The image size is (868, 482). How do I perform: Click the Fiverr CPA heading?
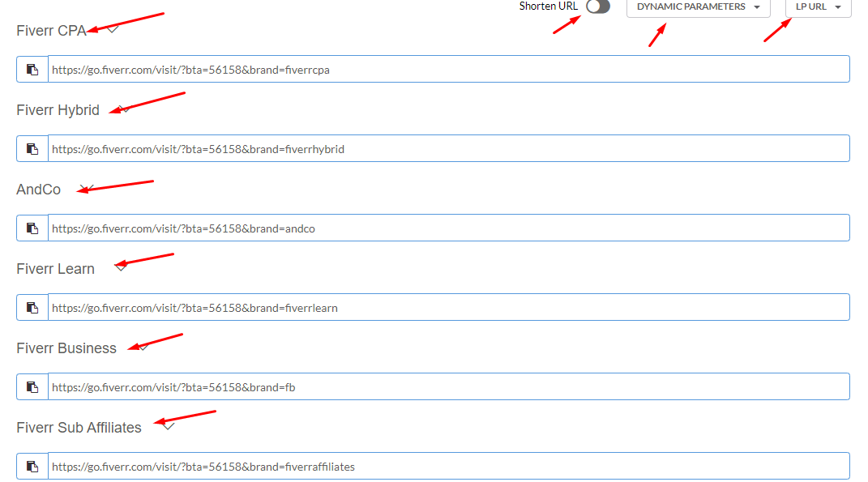[x=52, y=31]
